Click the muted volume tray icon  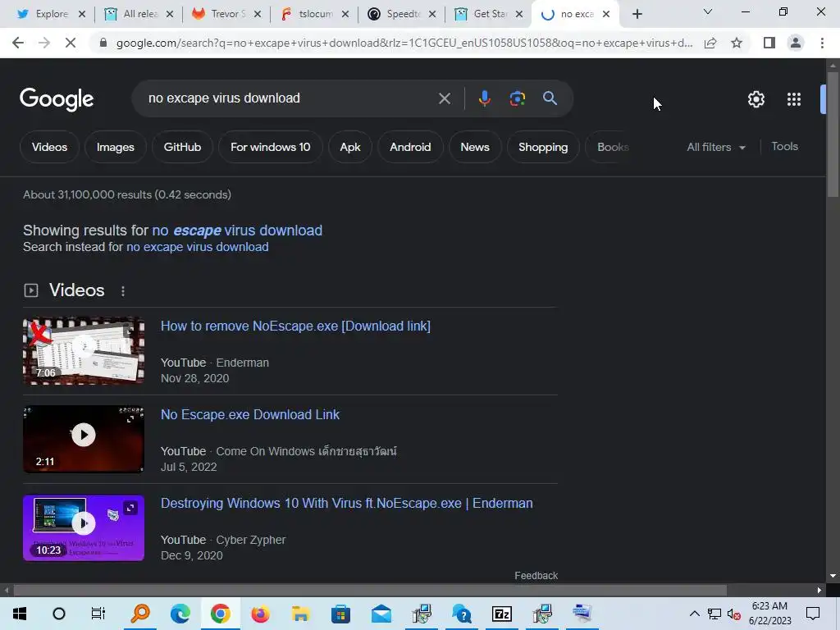tap(734, 614)
